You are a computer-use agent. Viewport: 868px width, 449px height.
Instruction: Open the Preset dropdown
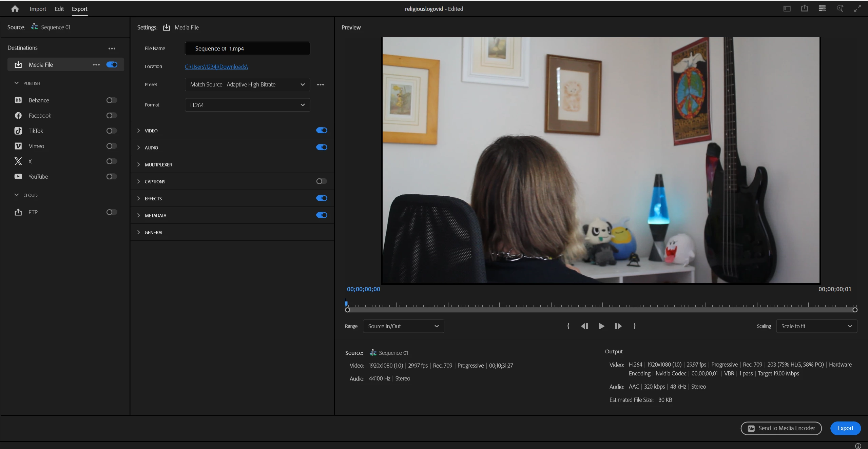[247, 84]
